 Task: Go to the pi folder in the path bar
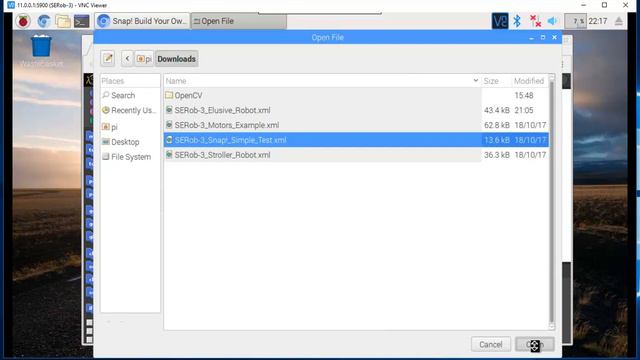144,59
